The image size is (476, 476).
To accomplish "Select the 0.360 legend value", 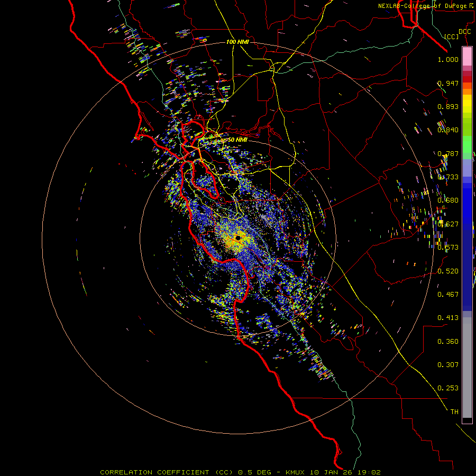I will pos(448,342).
